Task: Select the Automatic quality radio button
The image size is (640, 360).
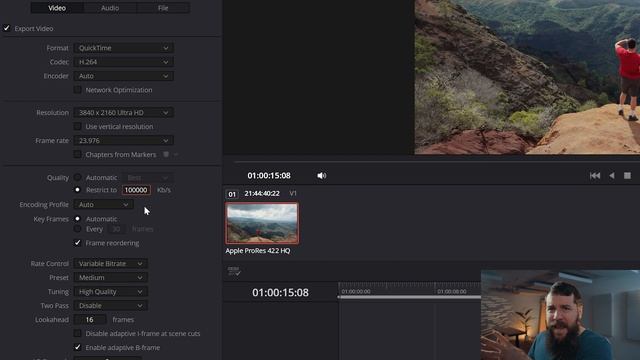Action: tap(78, 178)
